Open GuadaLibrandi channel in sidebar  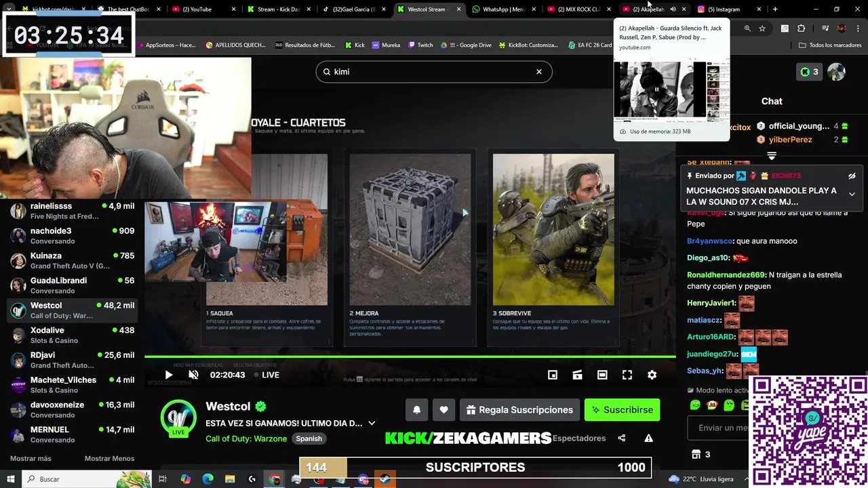72,285
